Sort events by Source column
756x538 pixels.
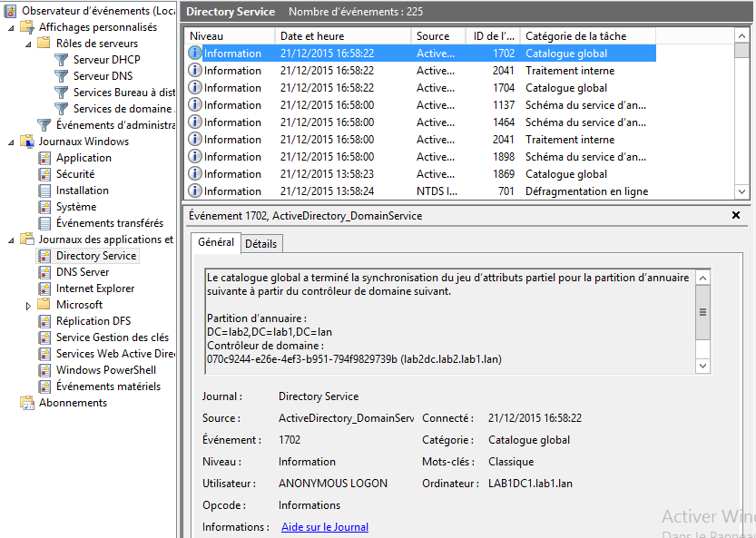[438, 36]
